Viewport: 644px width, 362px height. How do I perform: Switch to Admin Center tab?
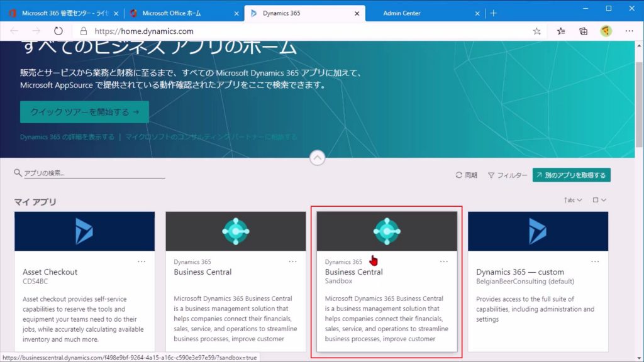425,13
